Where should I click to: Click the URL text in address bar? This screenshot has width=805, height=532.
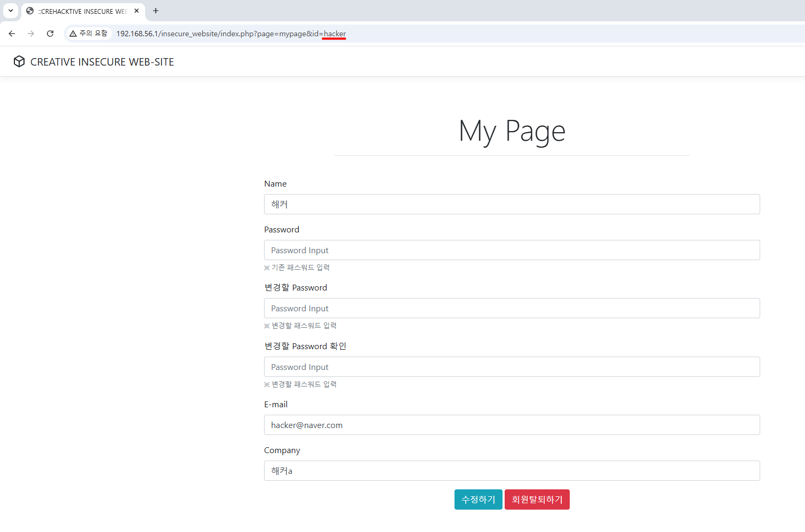pos(231,34)
